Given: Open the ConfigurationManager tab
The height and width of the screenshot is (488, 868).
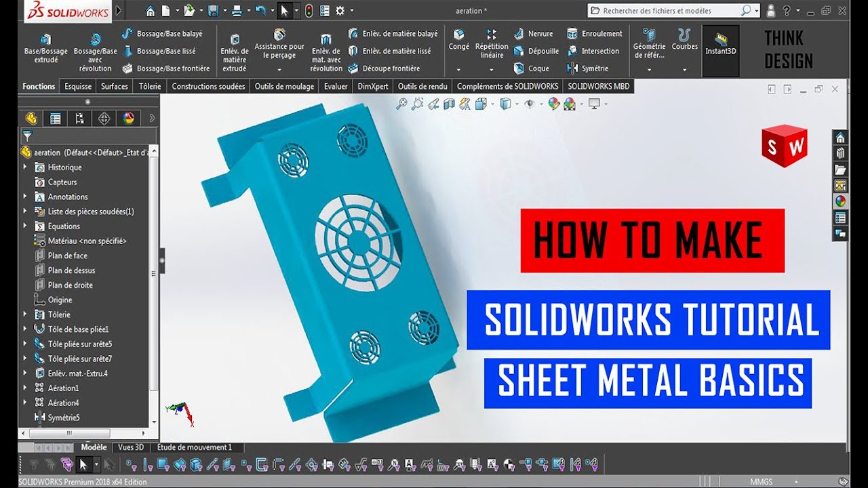Looking at the screenshot, I should click(80, 119).
